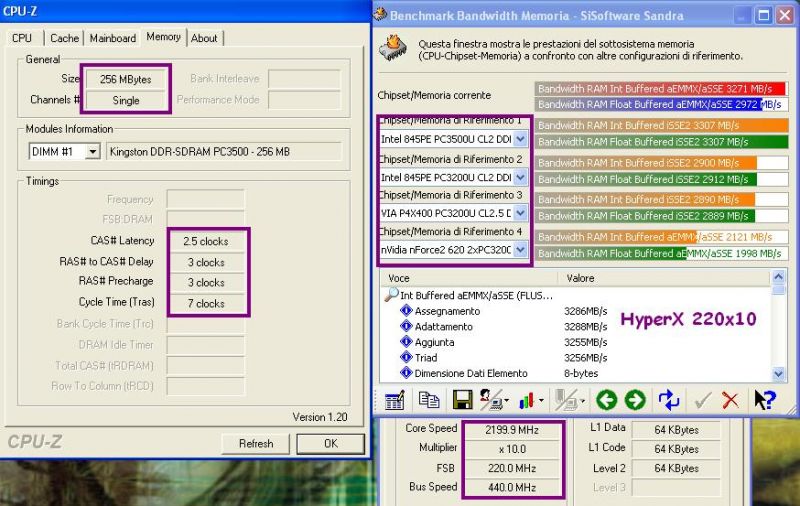Click the gray checkmark OK icon
The height and width of the screenshot is (506, 800).
(703, 400)
